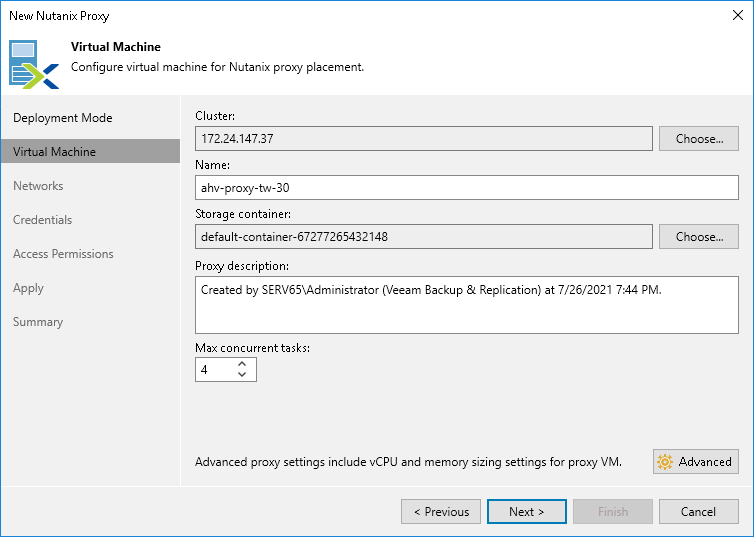This screenshot has height=537, width=754.
Task: Go to the Credentials step
Action: pos(42,220)
